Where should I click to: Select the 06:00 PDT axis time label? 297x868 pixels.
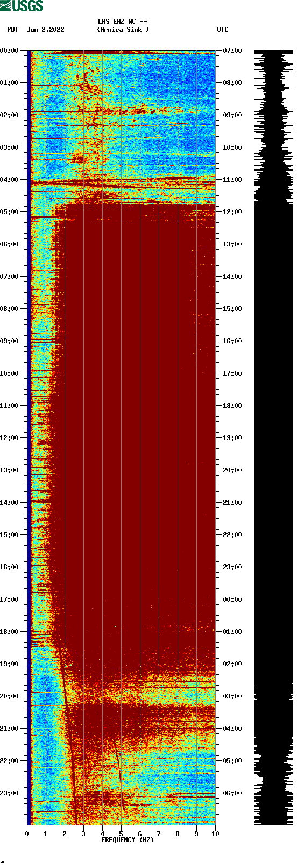(10, 244)
